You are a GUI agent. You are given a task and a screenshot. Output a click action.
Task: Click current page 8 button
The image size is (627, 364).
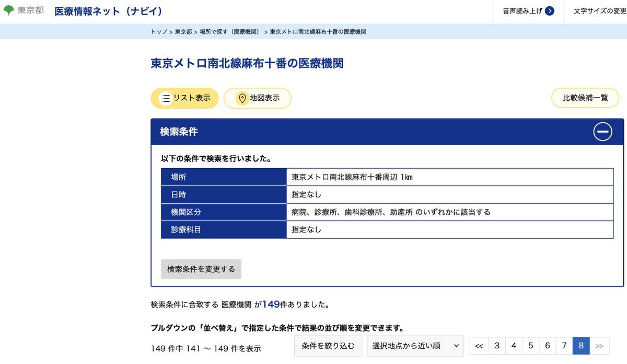click(x=581, y=346)
